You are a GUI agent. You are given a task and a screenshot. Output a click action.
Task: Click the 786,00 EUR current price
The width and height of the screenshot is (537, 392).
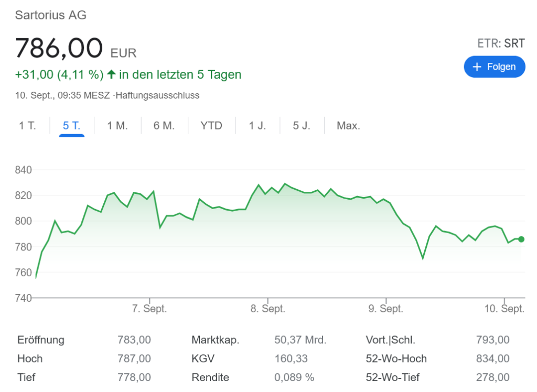pyautogui.click(x=76, y=49)
